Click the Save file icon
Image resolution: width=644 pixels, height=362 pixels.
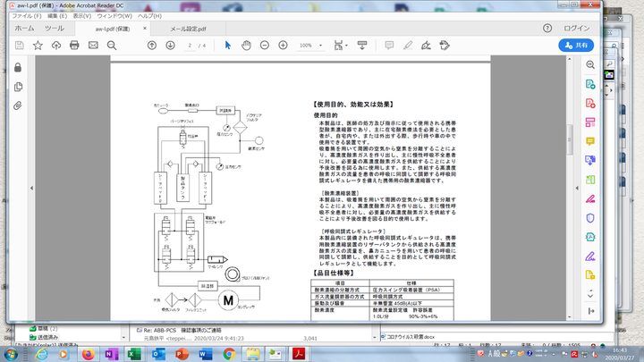[18, 45]
